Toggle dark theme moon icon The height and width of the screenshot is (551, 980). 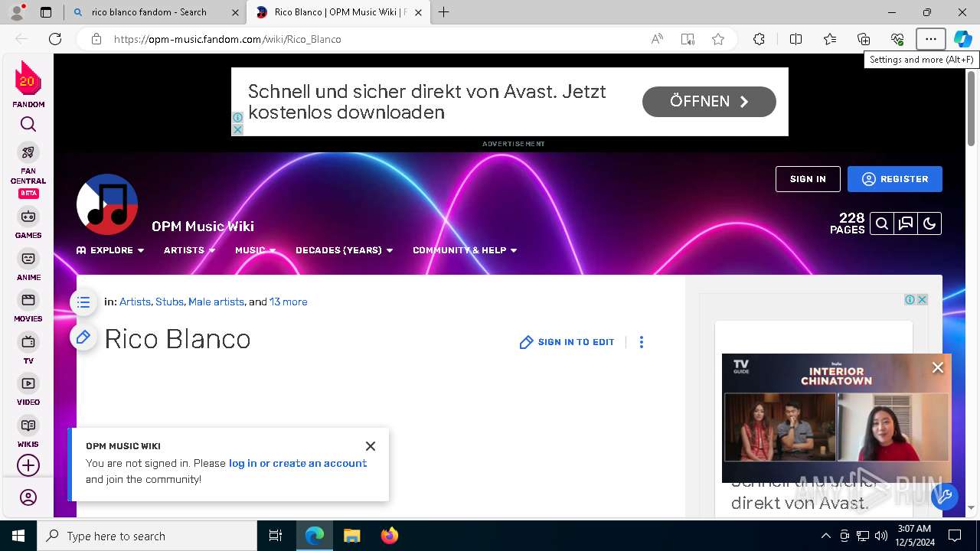coord(929,223)
